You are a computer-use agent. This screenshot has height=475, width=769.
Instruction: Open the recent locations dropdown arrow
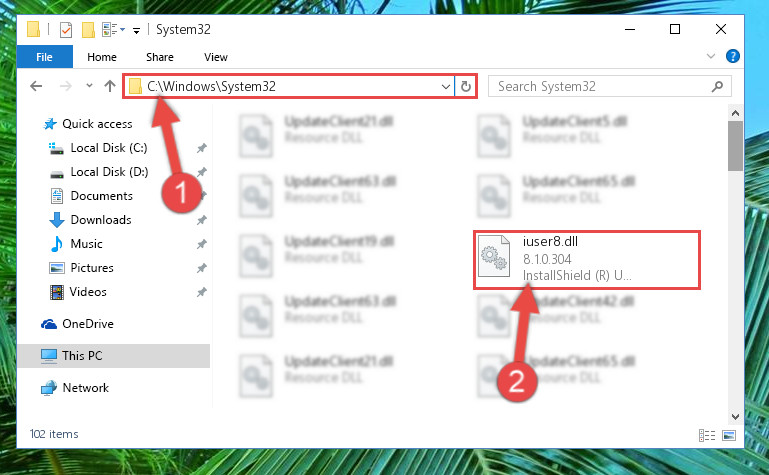click(x=89, y=86)
